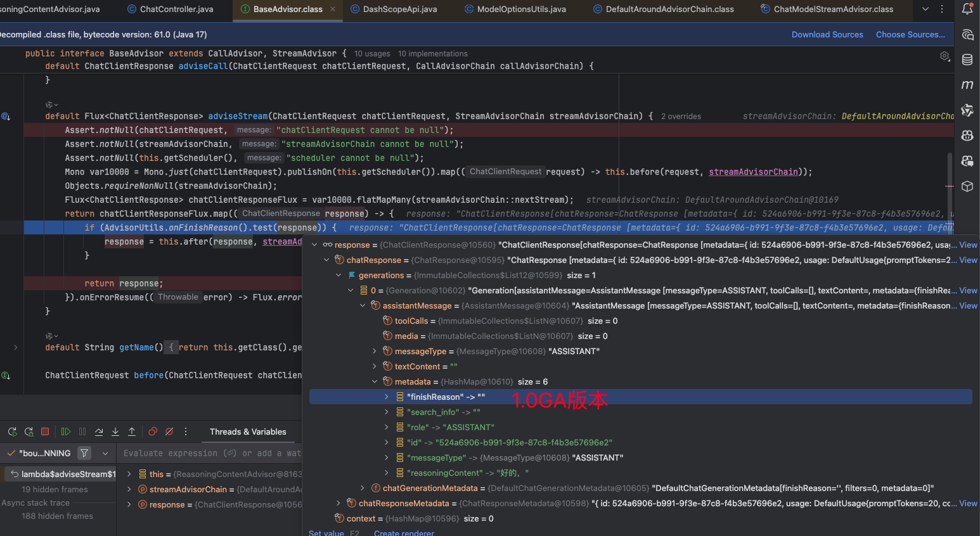The width and height of the screenshot is (980, 536).
Task: Close the BaseAdvisor.class tab
Action: pos(333,9)
